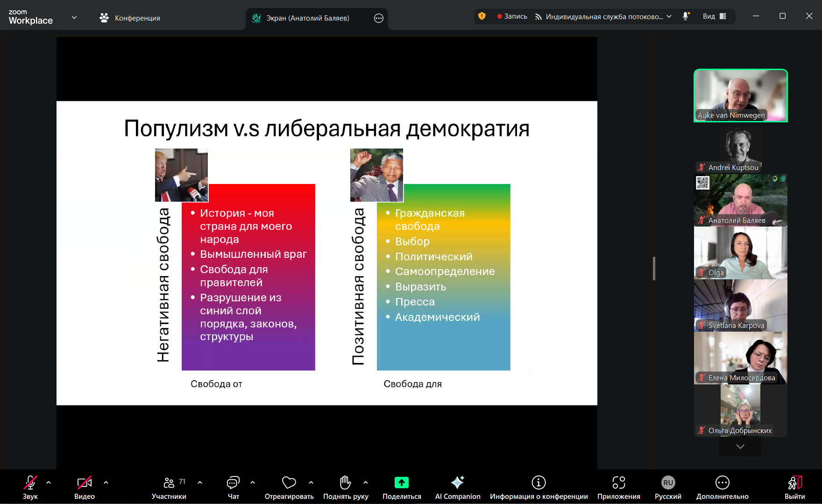
Task: Unmute the microphone with the Sound button
Action: (x=30, y=487)
